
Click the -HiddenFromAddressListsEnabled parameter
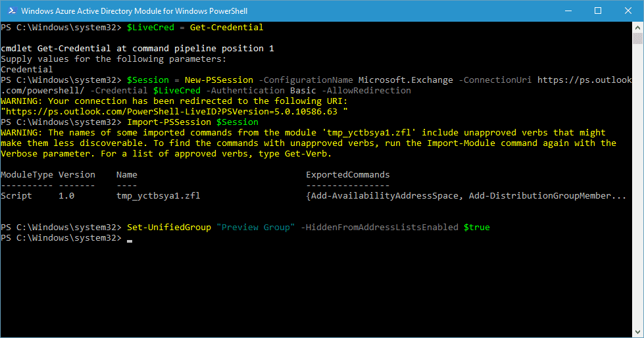coord(380,228)
